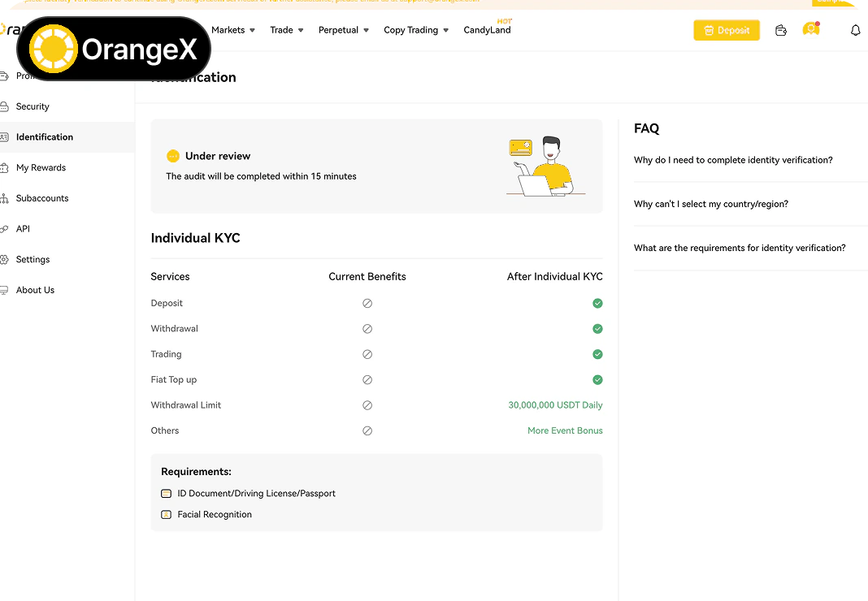Image resolution: width=868 pixels, height=601 pixels.
Task: Expand the Copy Trading dropdown menu
Action: [416, 30]
